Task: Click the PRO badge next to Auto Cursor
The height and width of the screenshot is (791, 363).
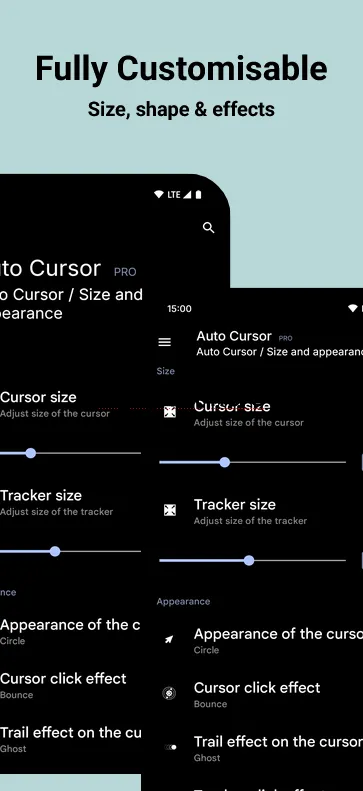Action: click(285, 338)
